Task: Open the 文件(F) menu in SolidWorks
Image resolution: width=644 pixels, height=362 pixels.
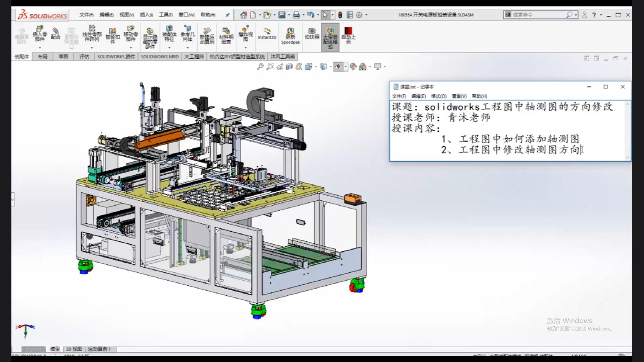Action: pos(87,15)
